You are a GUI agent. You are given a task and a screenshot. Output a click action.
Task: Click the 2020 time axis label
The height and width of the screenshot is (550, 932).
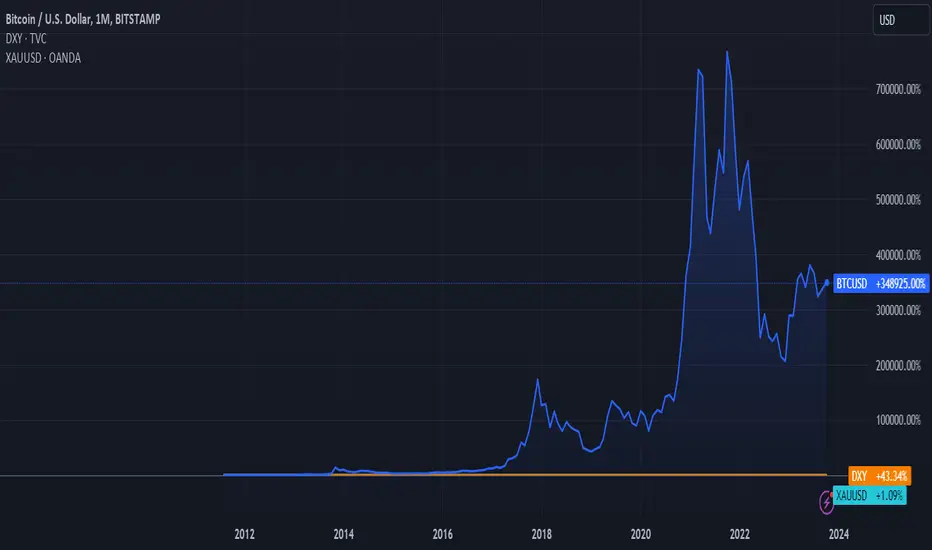(x=641, y=534)
